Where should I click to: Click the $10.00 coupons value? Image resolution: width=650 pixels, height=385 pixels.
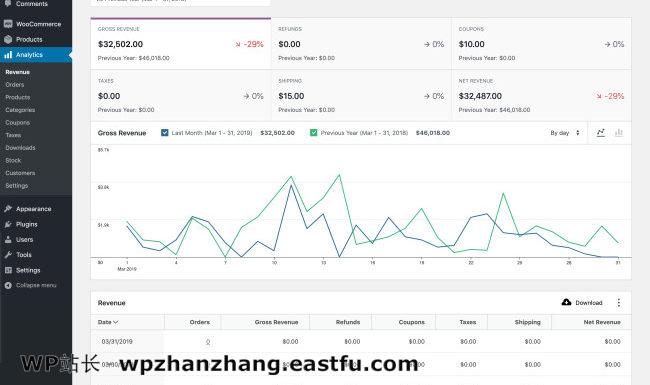click(x=471, y=44)
